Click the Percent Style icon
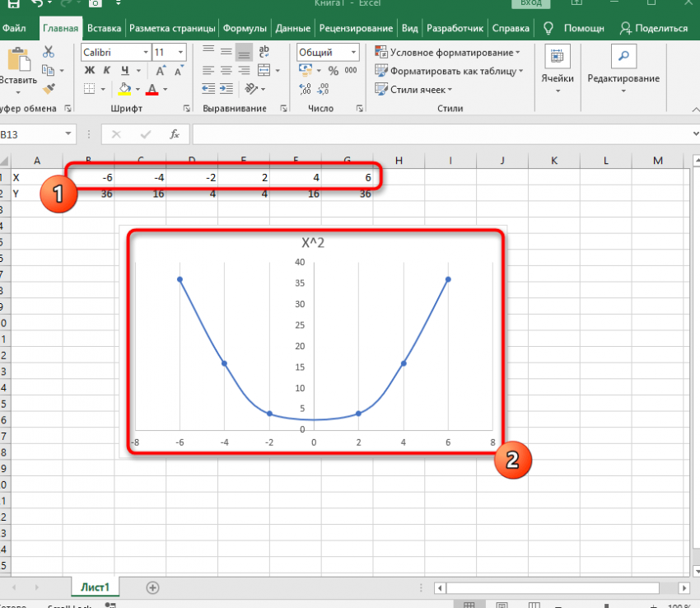 333,71
